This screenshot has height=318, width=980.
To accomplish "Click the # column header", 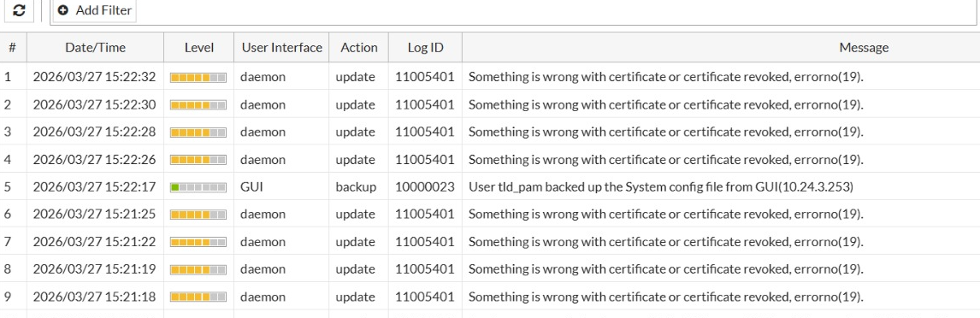I will tap(13, 48).
